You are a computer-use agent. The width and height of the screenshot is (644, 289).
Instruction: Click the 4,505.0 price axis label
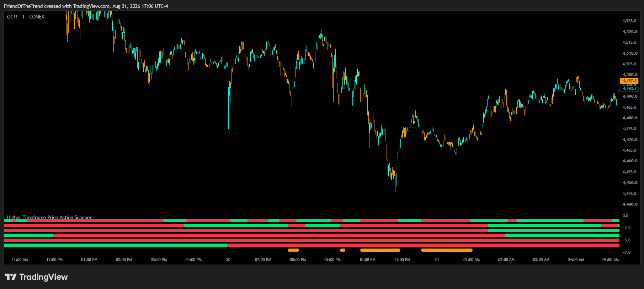pos(629,64)
